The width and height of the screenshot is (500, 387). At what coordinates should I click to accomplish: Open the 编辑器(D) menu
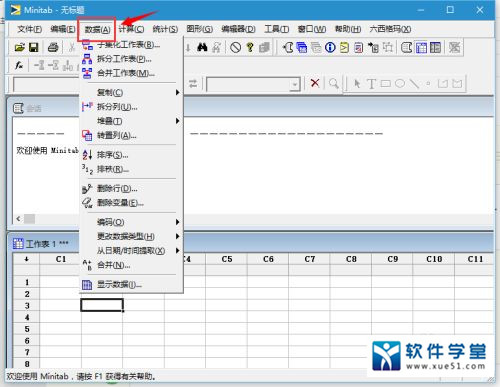(238, 29)
